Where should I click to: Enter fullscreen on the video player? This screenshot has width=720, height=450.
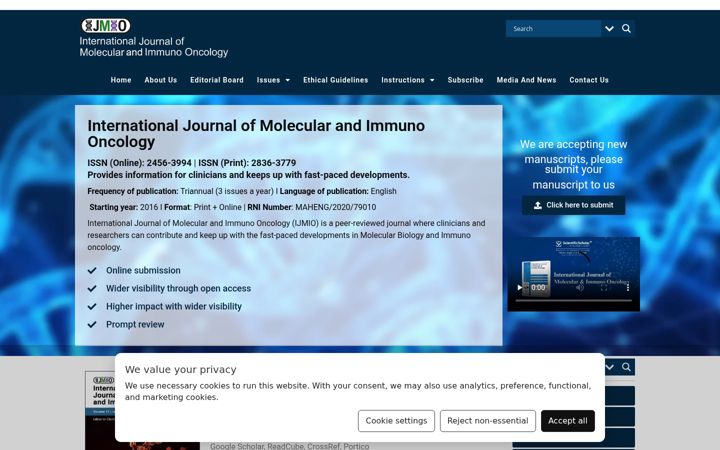click(604, 287)
